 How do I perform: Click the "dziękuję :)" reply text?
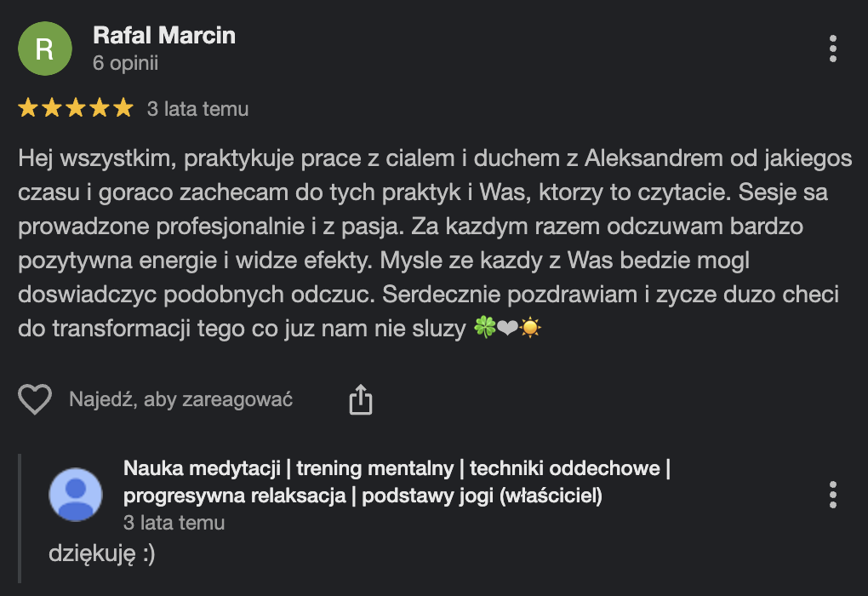coord(102,553)
